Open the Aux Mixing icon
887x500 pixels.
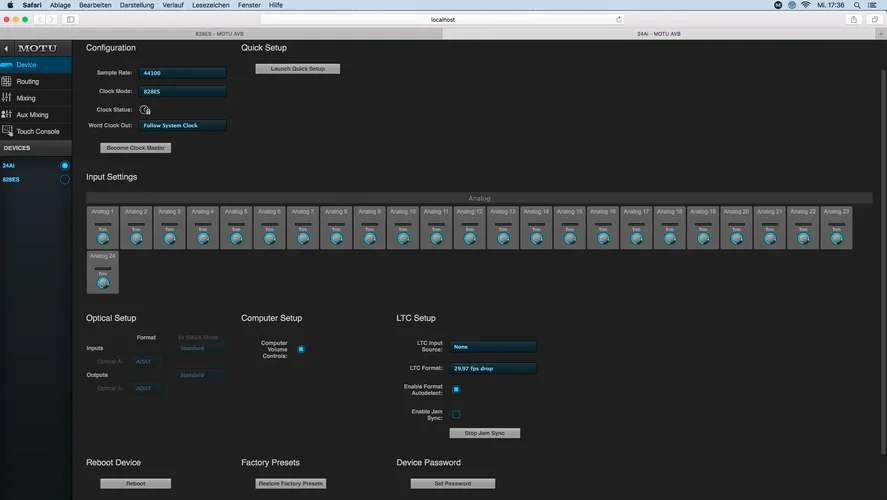(7, 115)
